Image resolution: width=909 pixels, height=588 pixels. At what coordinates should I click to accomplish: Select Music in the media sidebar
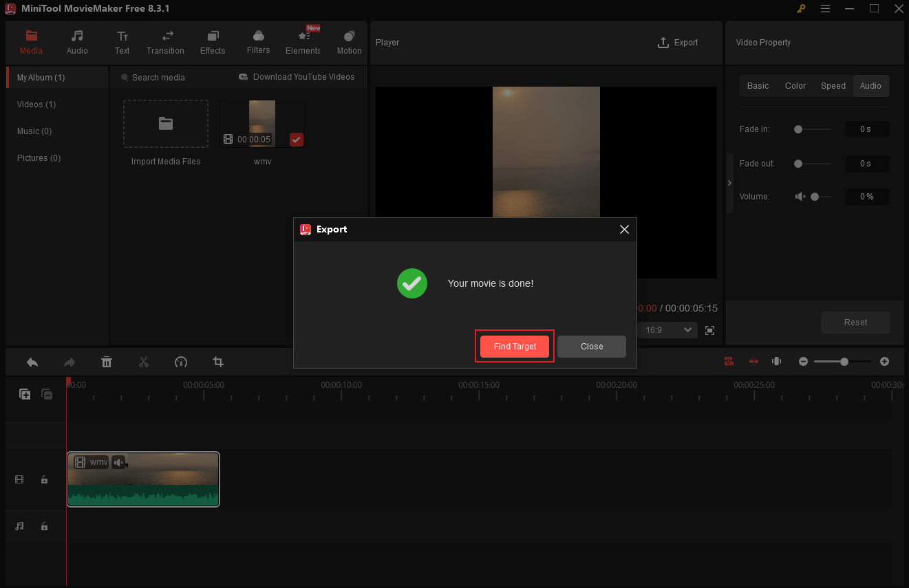point(34,131)
